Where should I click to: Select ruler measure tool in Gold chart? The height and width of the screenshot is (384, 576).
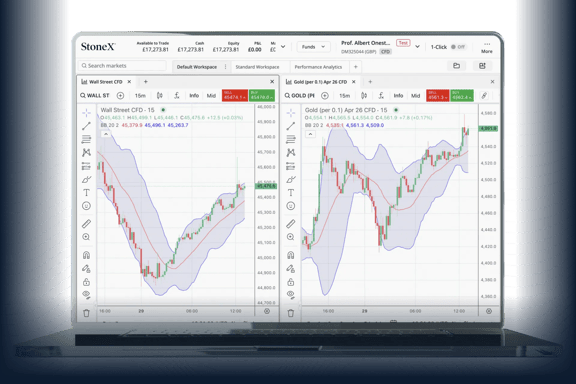291,223
